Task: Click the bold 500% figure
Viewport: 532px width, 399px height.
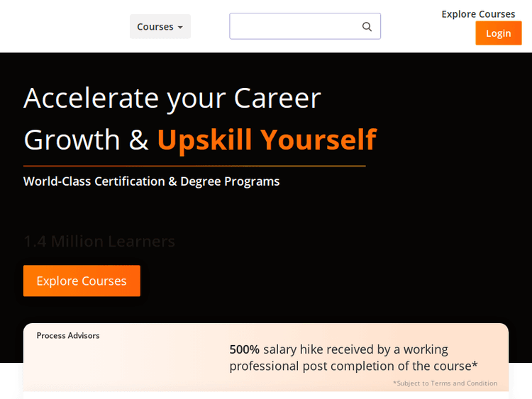Action: [244, 349]
